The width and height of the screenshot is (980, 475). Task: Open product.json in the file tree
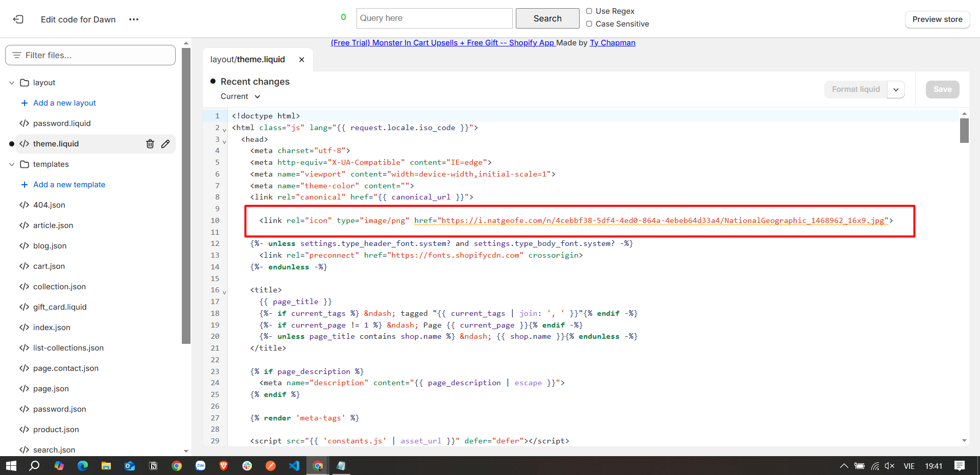point(56,430)
